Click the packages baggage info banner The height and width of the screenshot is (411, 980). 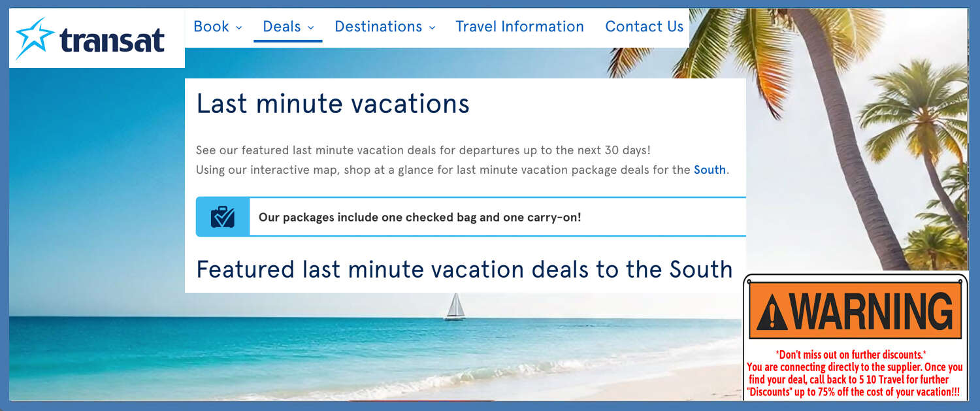pos(470,216)
